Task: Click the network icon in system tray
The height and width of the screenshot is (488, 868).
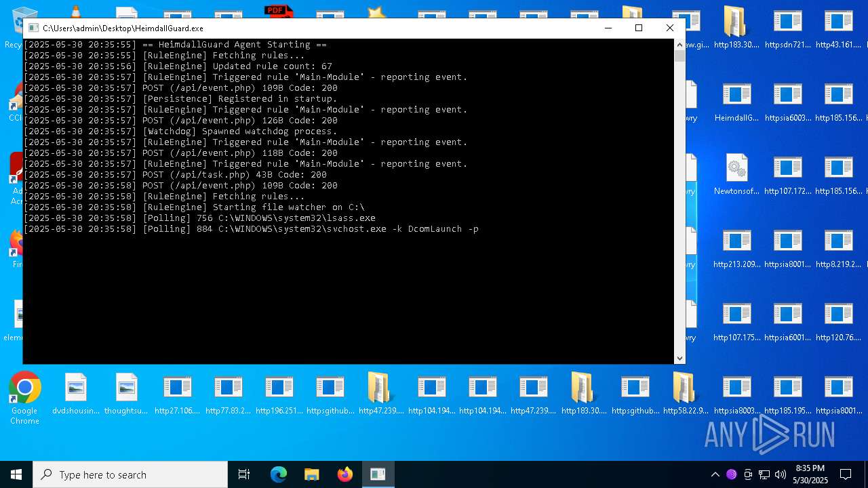Action: (764, 474)
